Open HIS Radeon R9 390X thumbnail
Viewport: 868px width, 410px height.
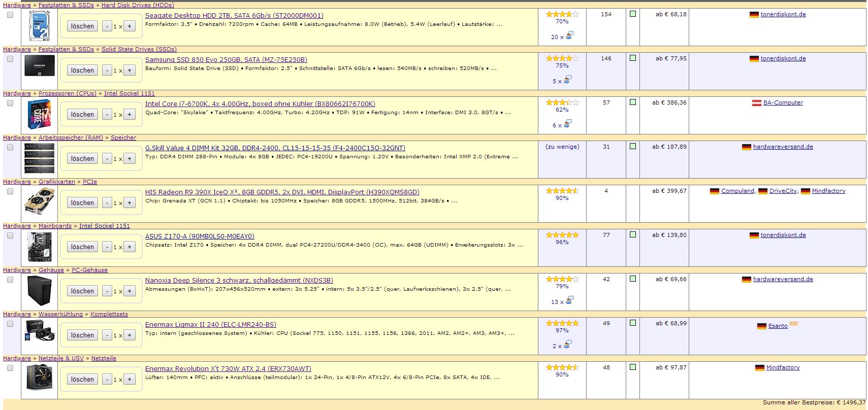pos(39,202)
